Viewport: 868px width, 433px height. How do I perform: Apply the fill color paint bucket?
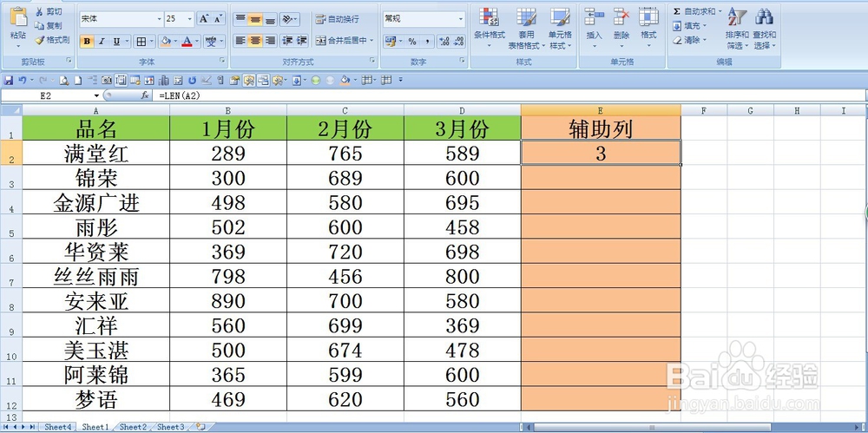(165, 41)
